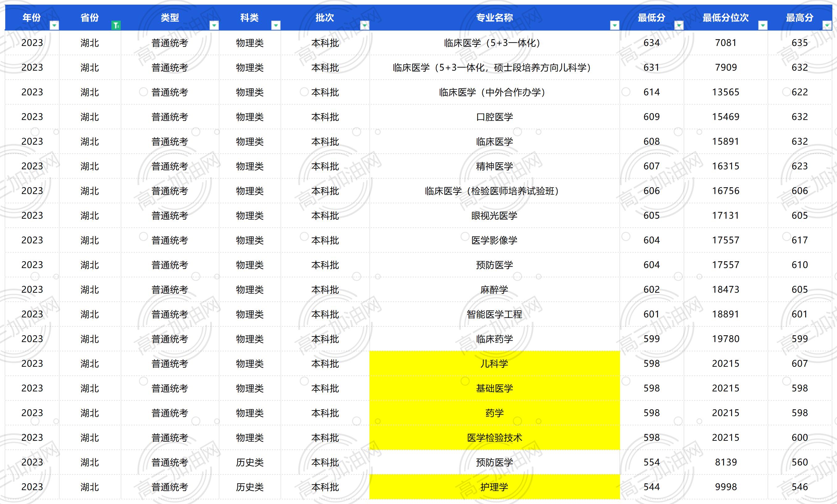Click the yellow-highlighted 基础医学 cell
This screenshot has width=837, height=504.
[x=495, y=388]
